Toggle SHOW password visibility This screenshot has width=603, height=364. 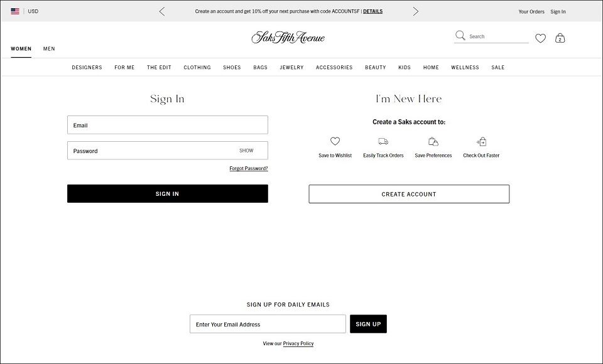click(246, 151)
